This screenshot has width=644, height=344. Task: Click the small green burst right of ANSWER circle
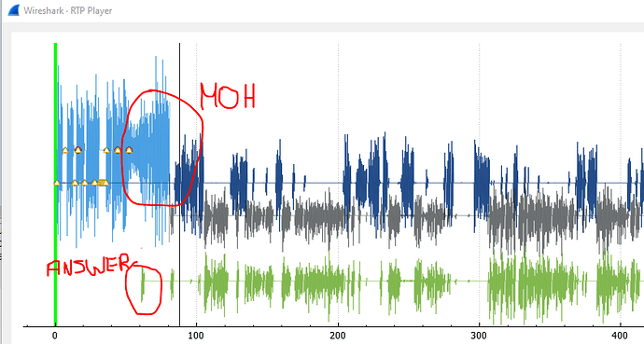pos(172,282)
